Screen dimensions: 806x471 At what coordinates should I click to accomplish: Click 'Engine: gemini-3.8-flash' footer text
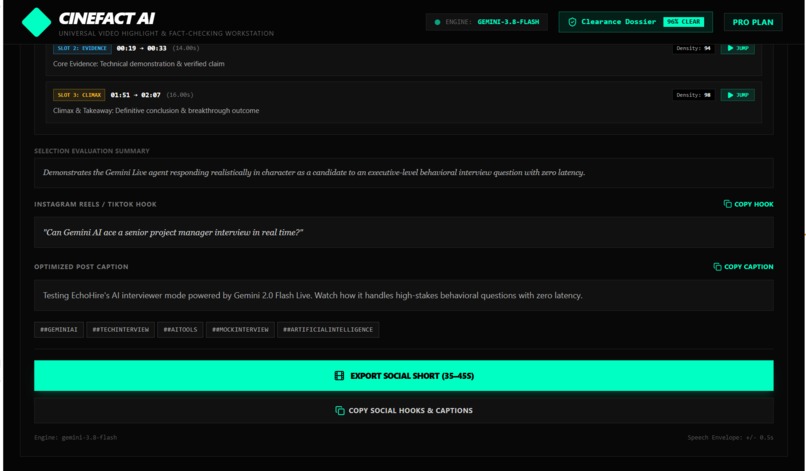point(76,438)
